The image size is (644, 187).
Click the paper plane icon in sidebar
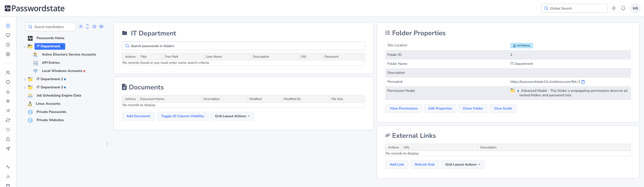[x=8, y=149]
